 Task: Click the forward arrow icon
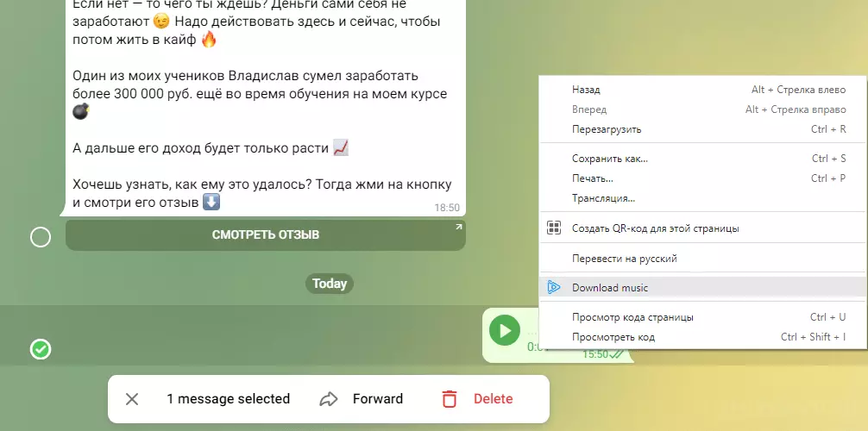coord(329,399)
